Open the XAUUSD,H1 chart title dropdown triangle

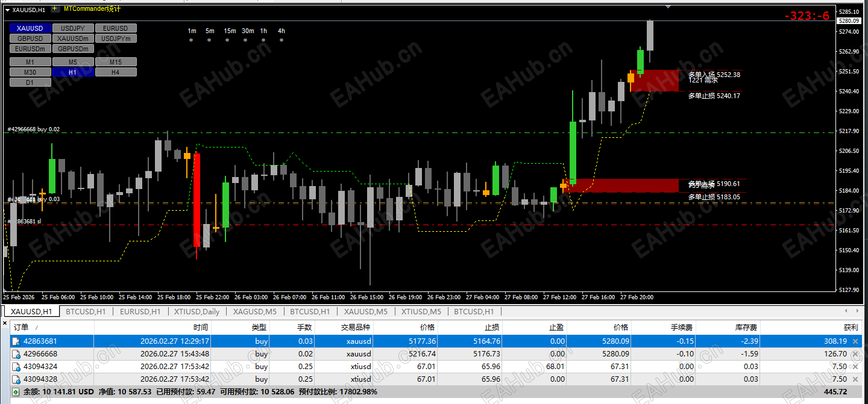coord(7,10)
